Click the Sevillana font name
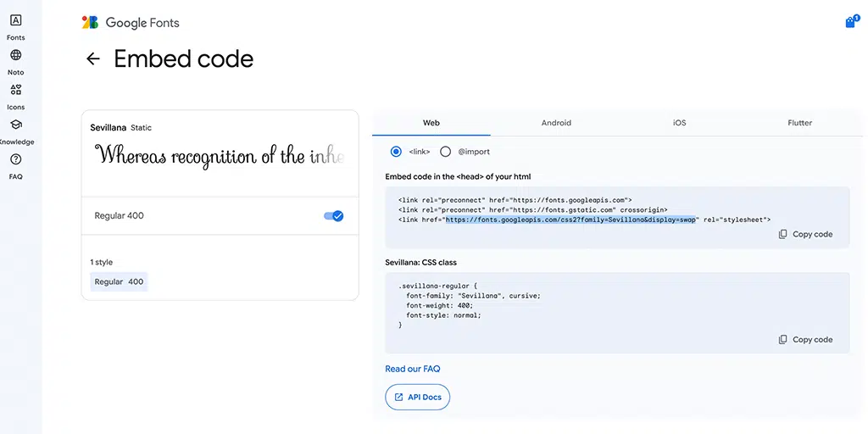Image resolution: width=868 pixels, height=434 pixels. click(108, 128)
